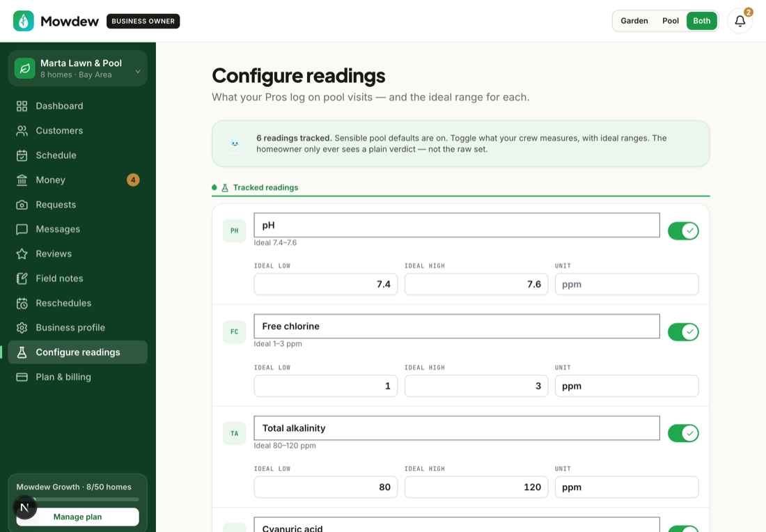Screen dimensions: 766x532
Task: Click the Free chlorine name field
Action: click(x=457, y=327)
